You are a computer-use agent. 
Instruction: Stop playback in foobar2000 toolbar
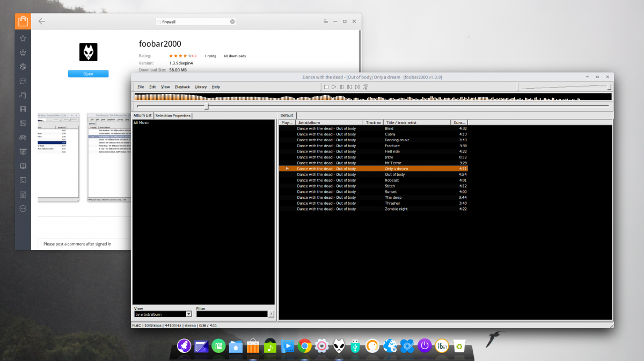click(x=326, y=87)
